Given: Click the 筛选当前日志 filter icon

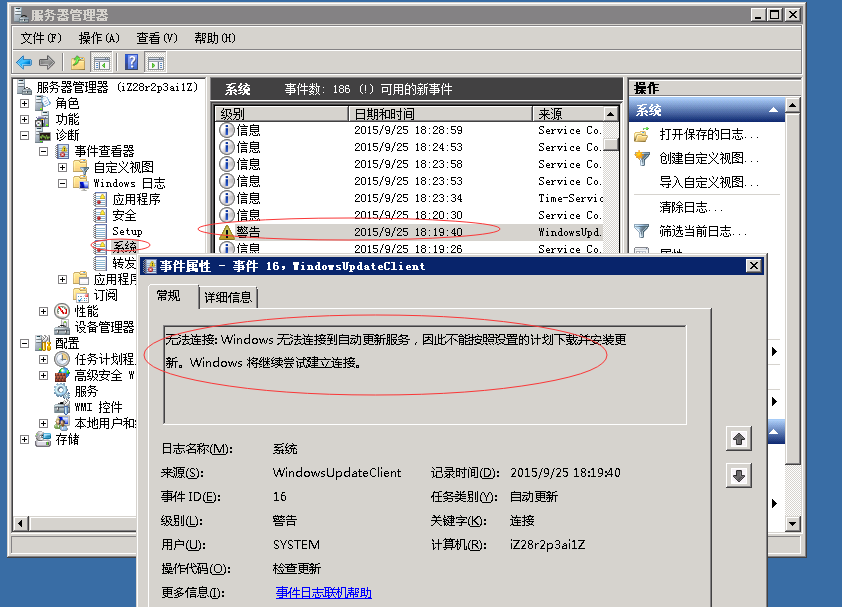Looking at the screenshot, I should click(642, 231).
